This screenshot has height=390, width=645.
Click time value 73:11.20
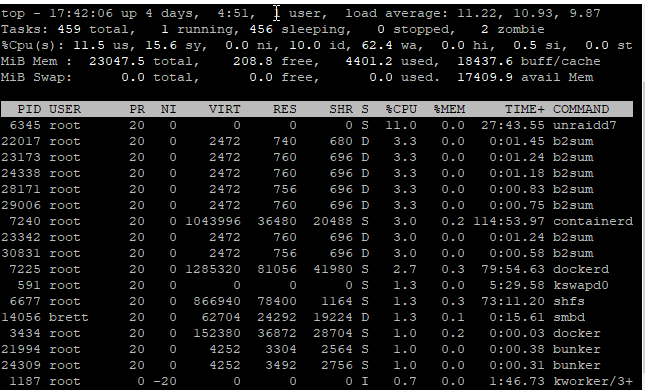(x=513, y=302)
